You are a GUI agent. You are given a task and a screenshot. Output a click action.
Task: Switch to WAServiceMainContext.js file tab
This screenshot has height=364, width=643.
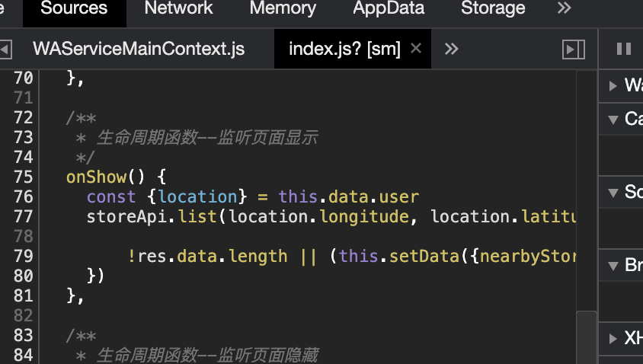[139, 49]
